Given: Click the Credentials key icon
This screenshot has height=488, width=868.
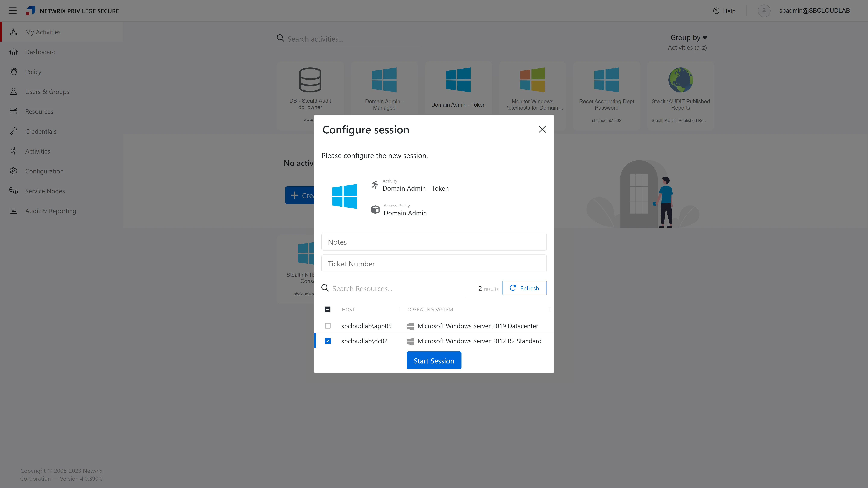Looking at the screenshot, I should coord(13,131).
